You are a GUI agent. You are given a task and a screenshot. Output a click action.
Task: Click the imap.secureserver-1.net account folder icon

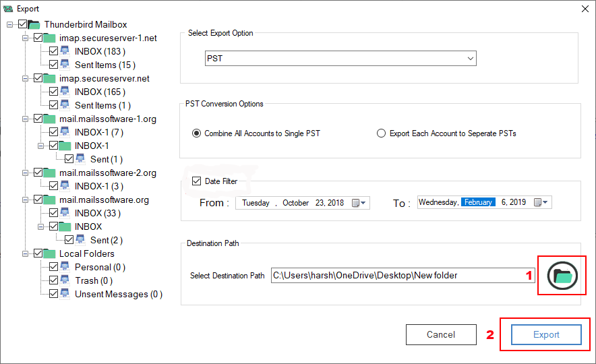(x=49, y=38)
